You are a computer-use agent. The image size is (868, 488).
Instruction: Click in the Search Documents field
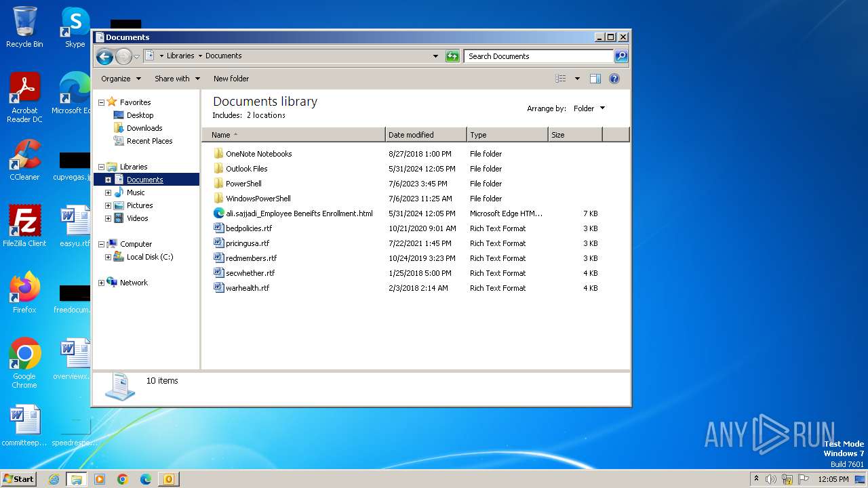click(539, 56)
